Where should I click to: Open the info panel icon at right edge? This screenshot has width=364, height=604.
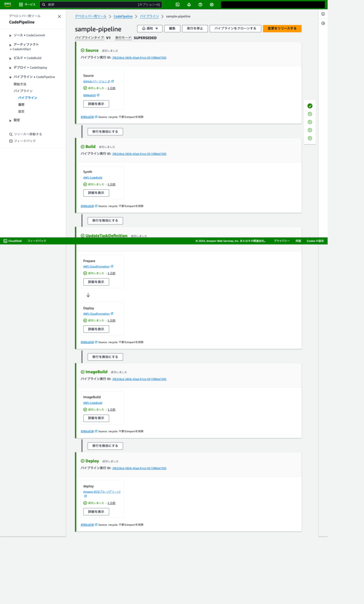tap(323, 14)
